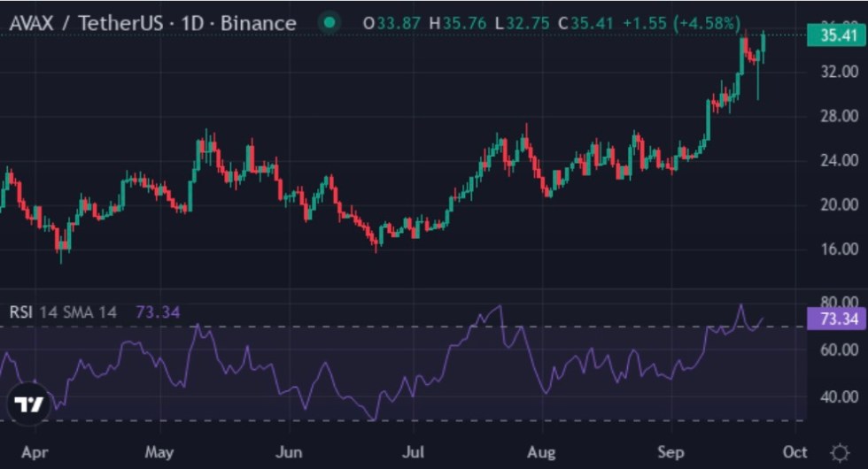Click the close price value 35.41 in header

pos(593,23)
